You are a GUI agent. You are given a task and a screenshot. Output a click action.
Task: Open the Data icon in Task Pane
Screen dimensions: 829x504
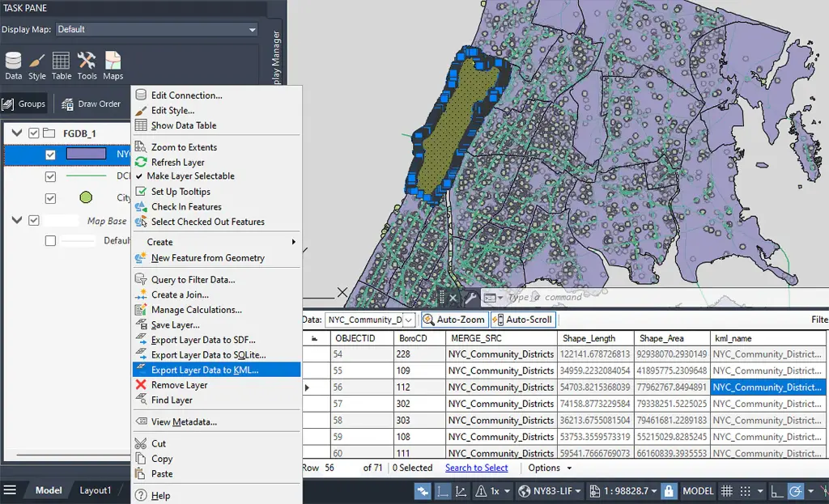point(13,66)
